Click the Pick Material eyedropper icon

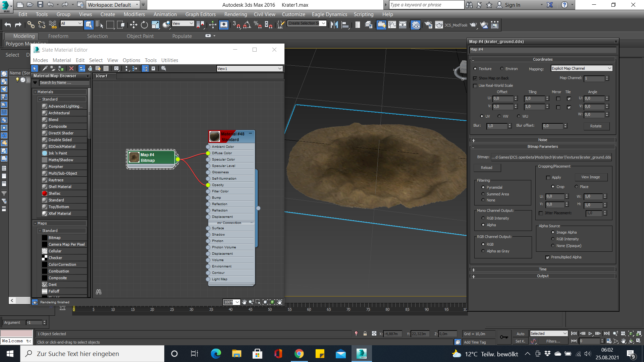(45, 68)
